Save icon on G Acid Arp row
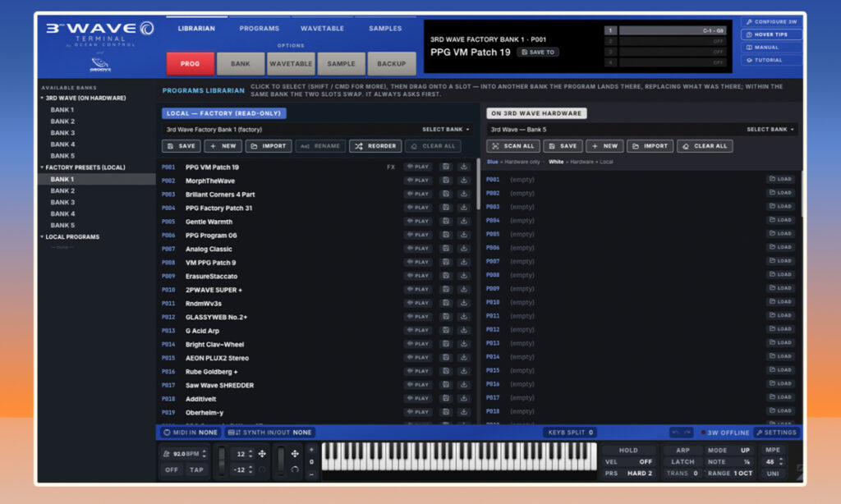The height and width of the screenshot is (504, 841). pos(446,330)
